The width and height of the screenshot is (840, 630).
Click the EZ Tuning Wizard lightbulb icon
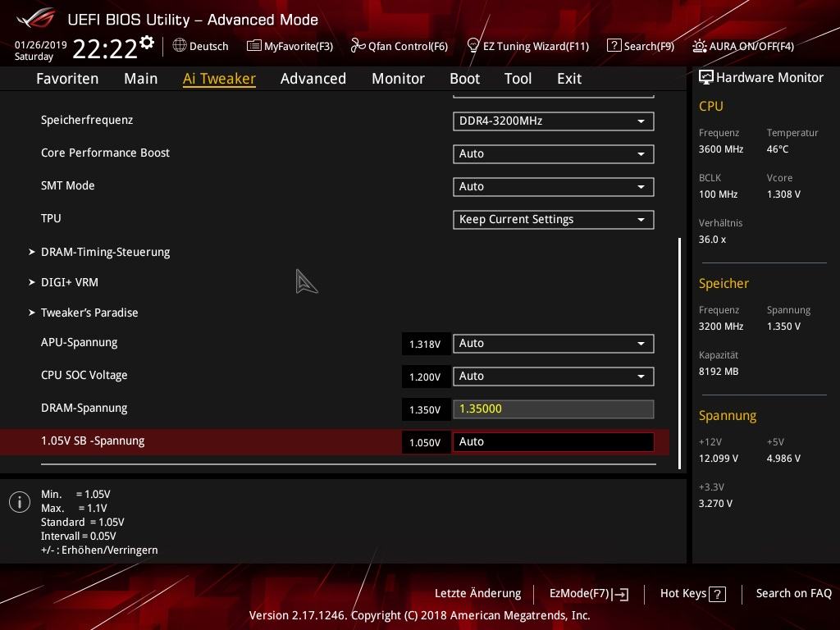[x=472, y=46]
